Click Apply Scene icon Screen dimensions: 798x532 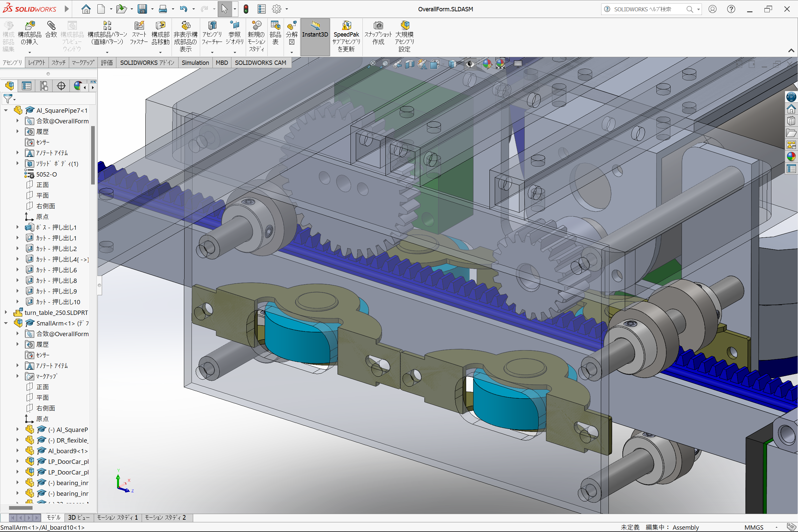500,64
